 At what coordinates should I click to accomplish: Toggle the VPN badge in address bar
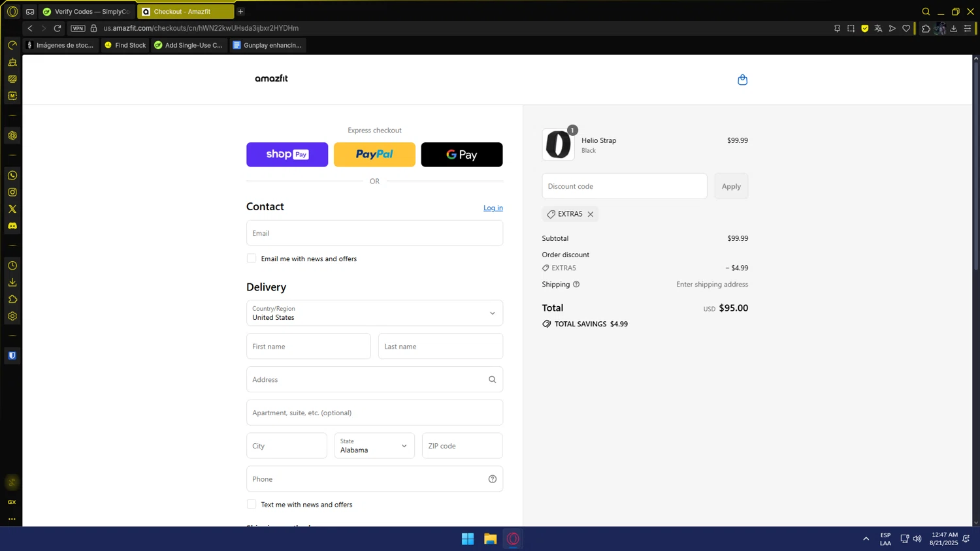pos(78,28)
